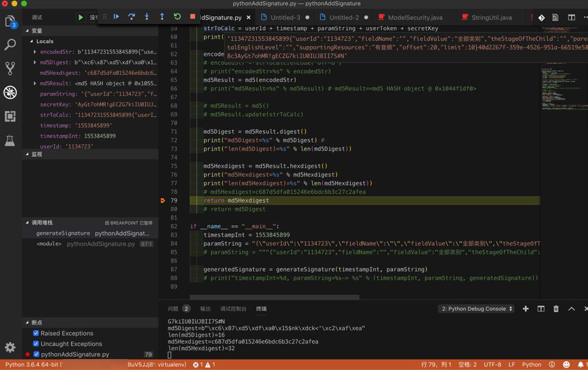The width and height of the screenshot is (588, 370).
Task: Switch to the ModelSecurity.java tab
Action: 415,18
